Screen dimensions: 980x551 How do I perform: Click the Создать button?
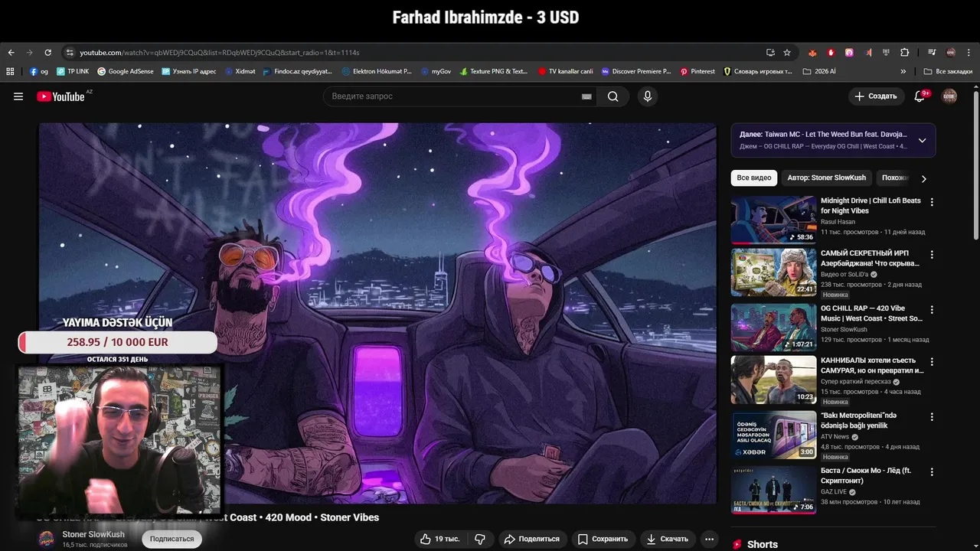[x=875, y=96]
